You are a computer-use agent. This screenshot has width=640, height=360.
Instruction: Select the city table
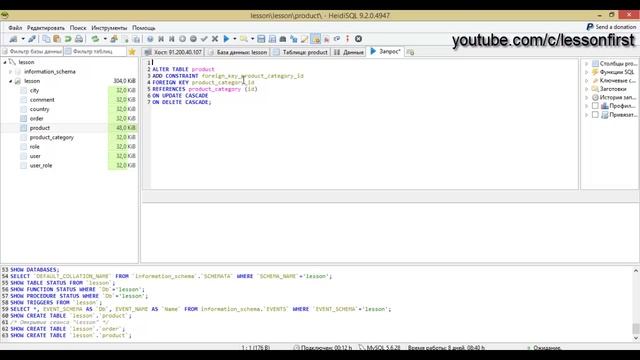coord(34,91)
